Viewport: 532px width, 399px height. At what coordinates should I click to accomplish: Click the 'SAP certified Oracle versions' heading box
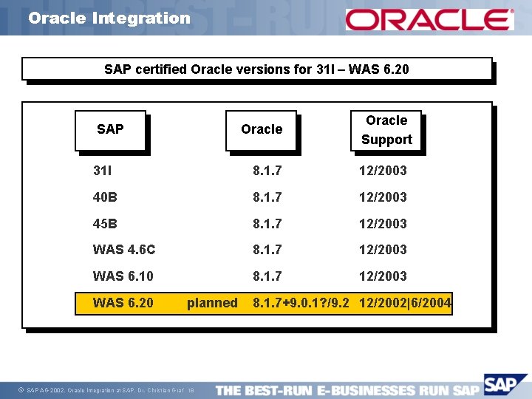[257, 69]
